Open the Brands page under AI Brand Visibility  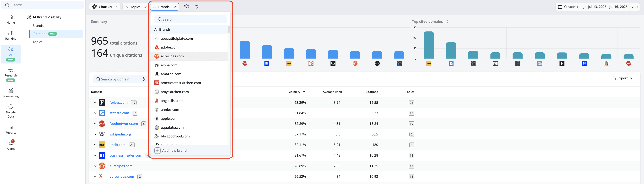(38, 26)
